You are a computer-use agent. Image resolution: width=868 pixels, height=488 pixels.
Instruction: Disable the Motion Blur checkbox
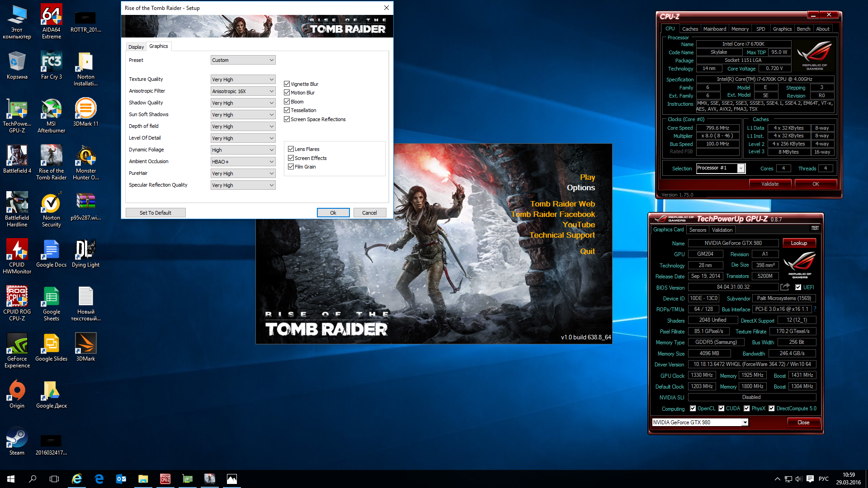pyautogui.click(x=287, y=93)
